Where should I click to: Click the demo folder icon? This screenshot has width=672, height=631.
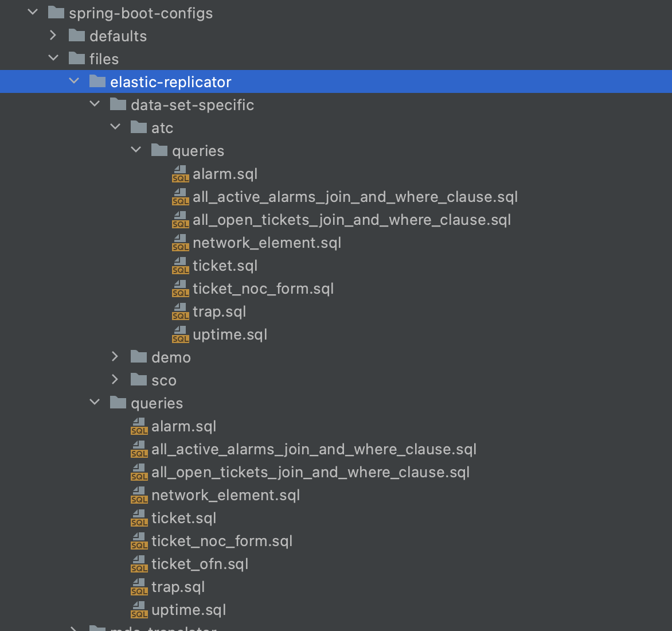click(139, 357)
